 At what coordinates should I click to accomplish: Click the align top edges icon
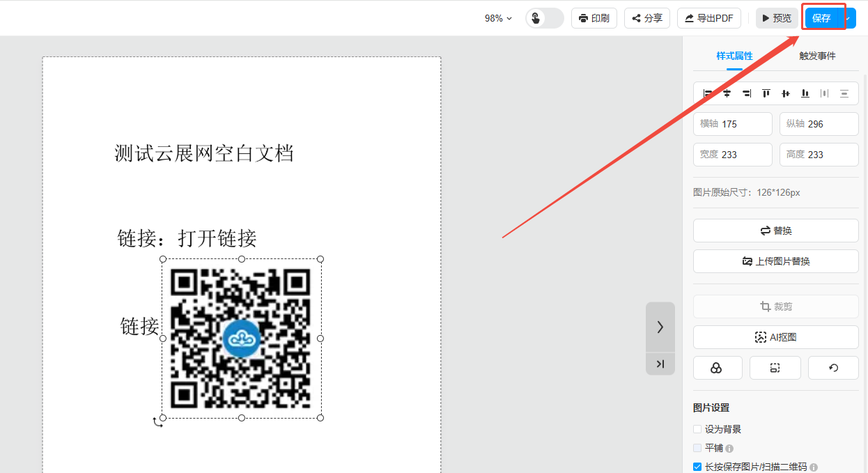[x=766, y=93]
